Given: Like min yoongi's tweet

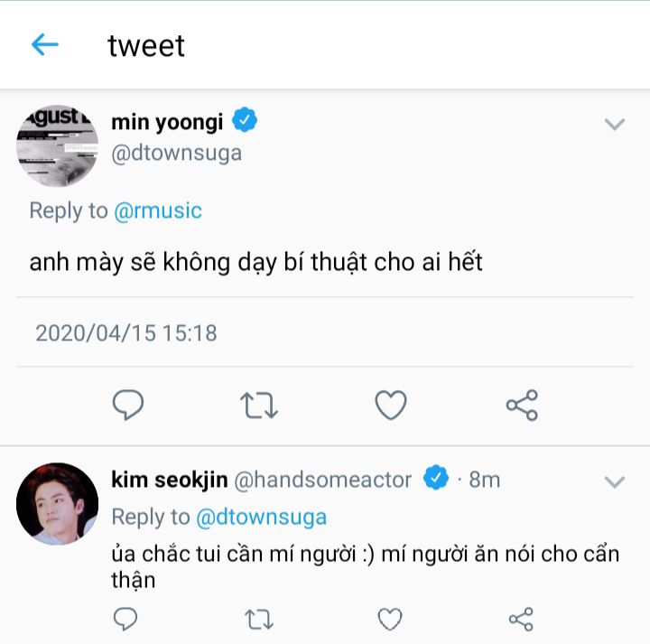Looking at the screenshot, I should coord(390,406).
